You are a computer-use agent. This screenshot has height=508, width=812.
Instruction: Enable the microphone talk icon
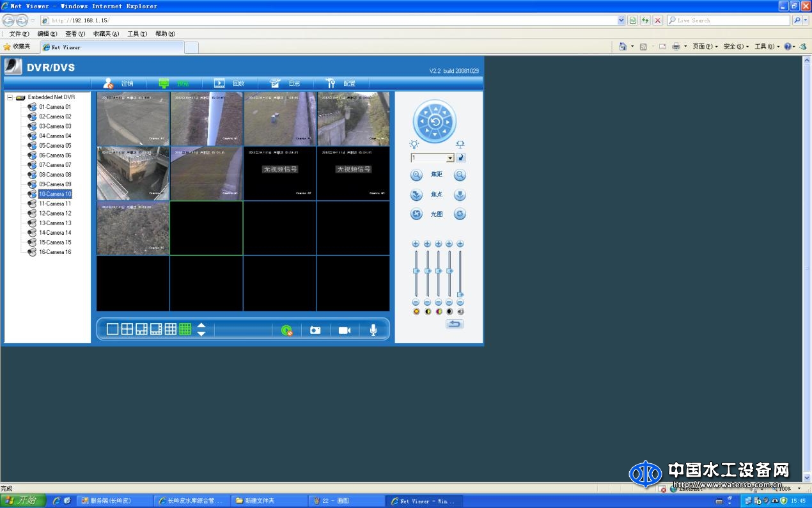[x=373, y=330]
